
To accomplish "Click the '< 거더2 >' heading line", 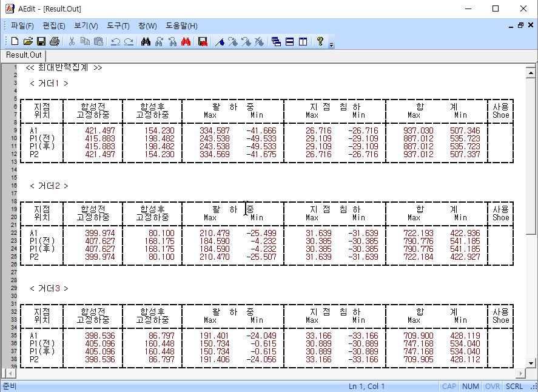I will 49,186.
